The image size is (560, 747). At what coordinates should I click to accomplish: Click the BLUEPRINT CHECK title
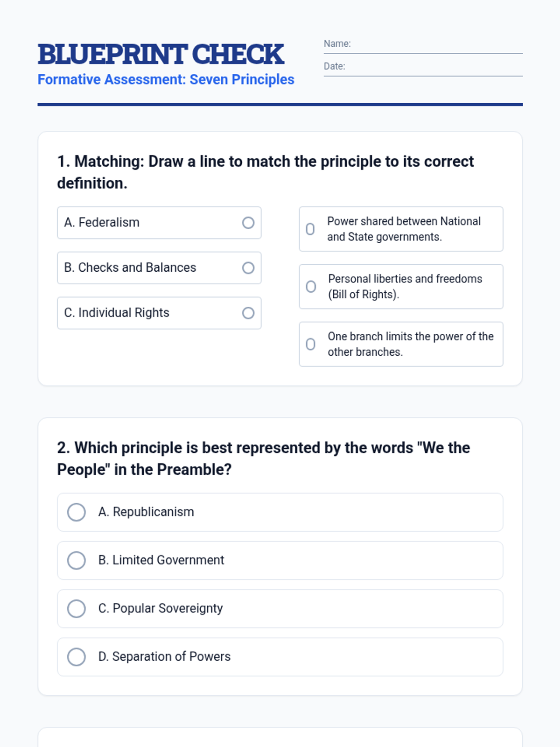point(161,54)
